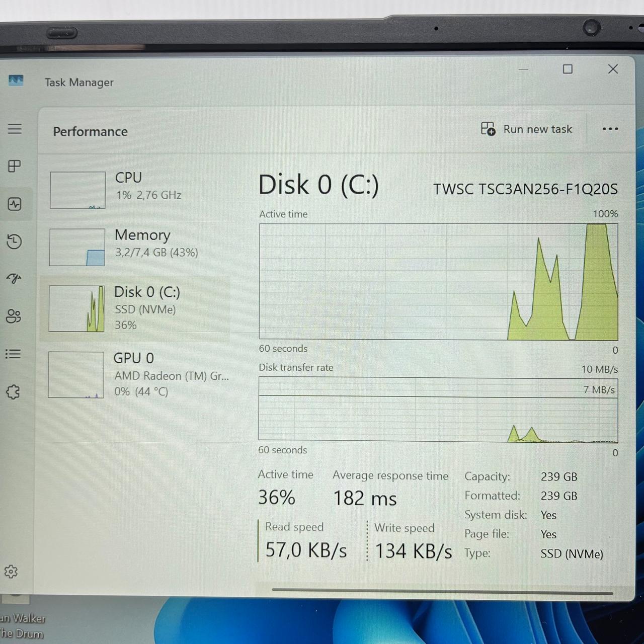The image size is (644, 644).
Task: Click the Type SSD (NVMe) value
Action: pyautogui.click(x=572, y=553)
